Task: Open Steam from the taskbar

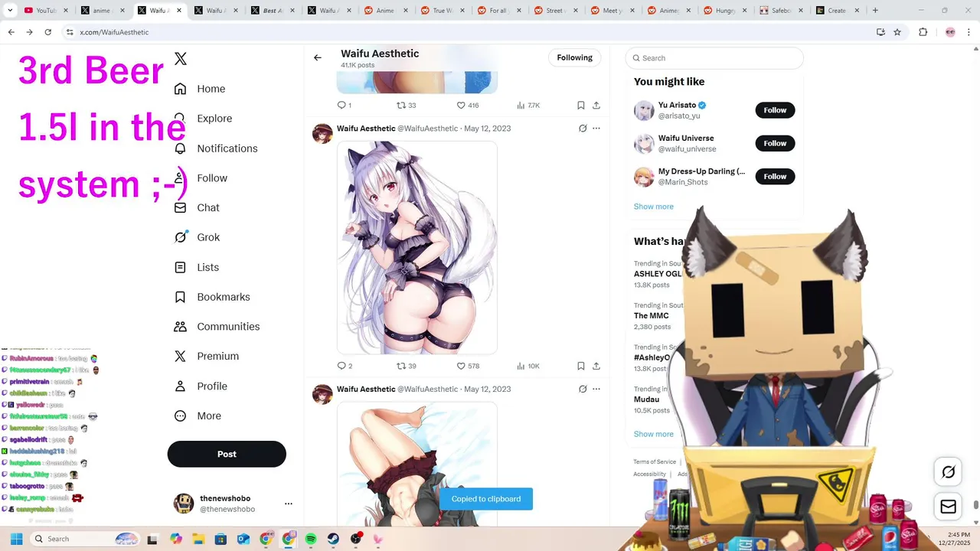Action: (333, 539)
